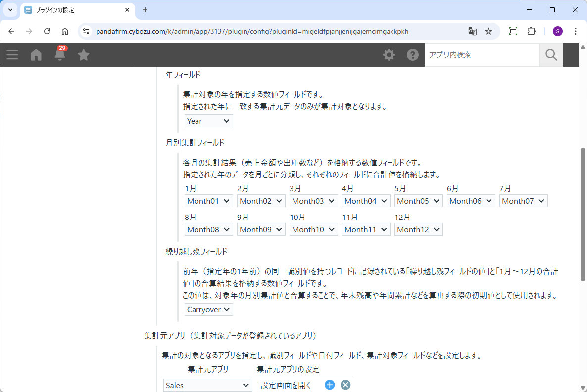
Task: Open the Carryover field dropdown
Action: (208, 309)
